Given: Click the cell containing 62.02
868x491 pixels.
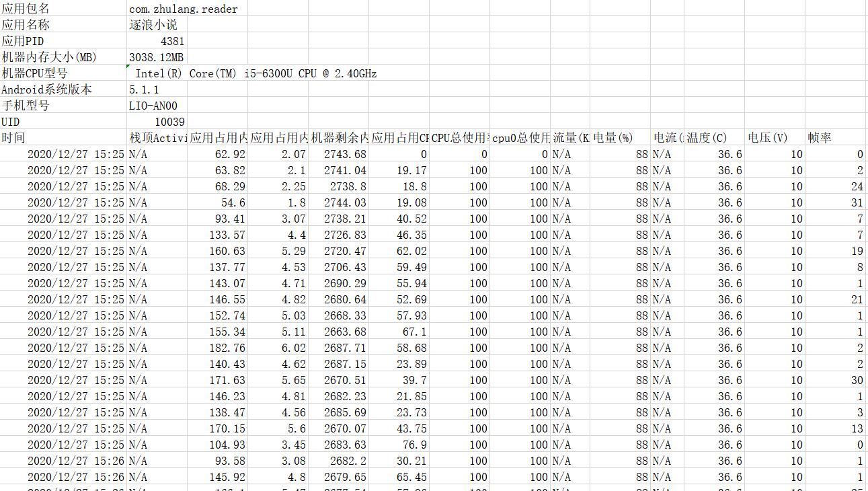Looking at the screenshot, I should 399,251.
